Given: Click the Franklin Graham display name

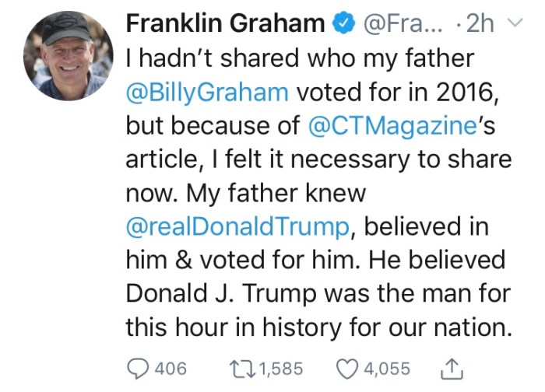Looking at the screenshot, I should (x=224, y=26).
